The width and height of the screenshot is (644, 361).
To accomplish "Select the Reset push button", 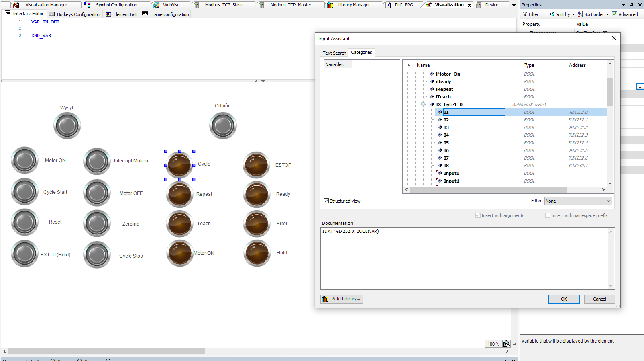I will pyautogui.click(x=25, y=222).
